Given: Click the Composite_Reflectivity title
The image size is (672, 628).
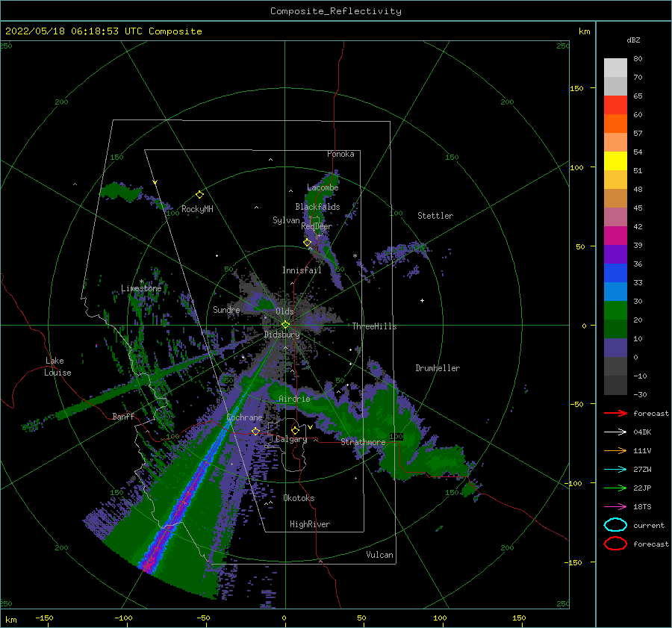Looking at the screenshot, I should click(x=335, y=11).
